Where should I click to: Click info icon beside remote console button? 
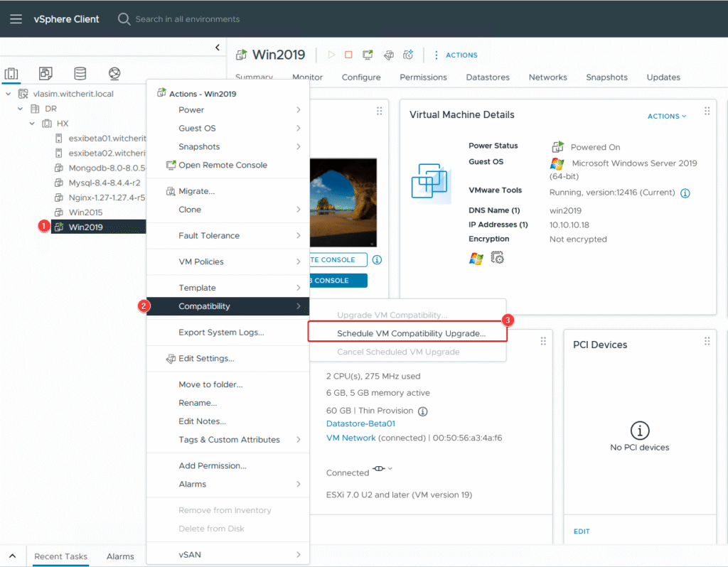click(377, 260)
